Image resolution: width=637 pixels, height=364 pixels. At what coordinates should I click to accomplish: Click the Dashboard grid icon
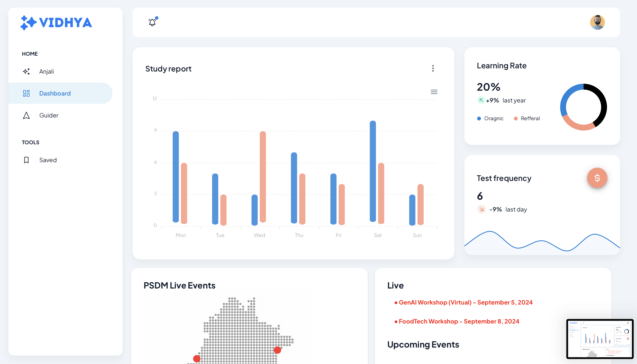click(26, 93)
